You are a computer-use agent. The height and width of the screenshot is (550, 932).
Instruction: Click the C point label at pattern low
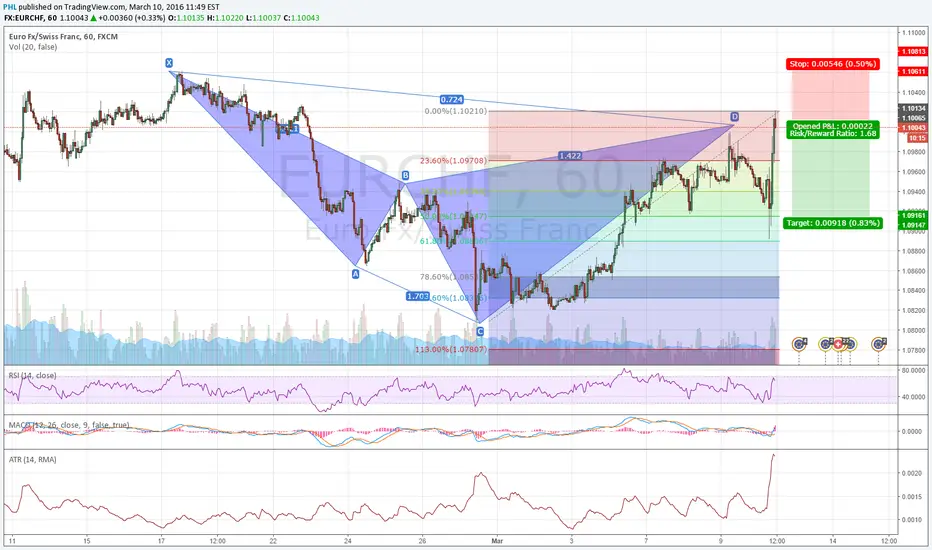click(x=480, y=331)
